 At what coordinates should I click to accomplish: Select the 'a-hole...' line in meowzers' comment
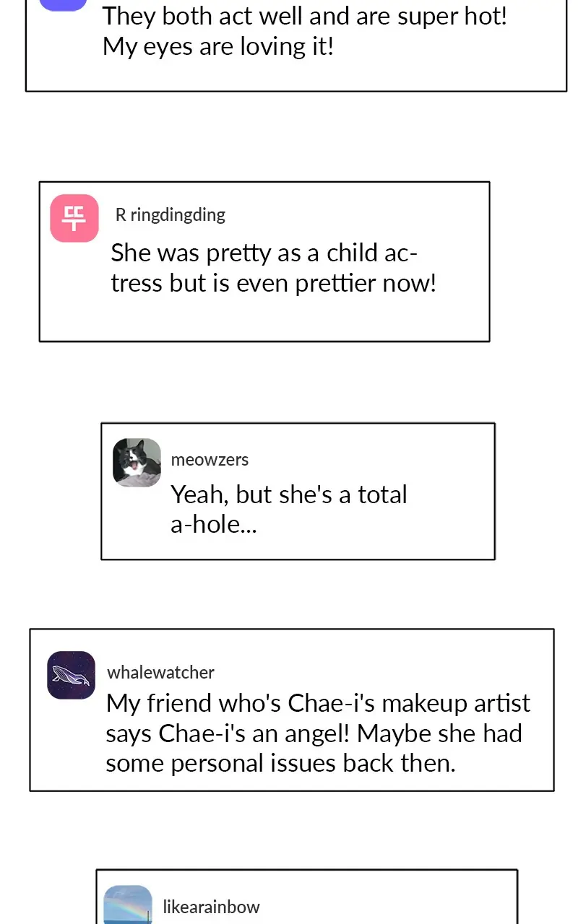pyautogui.click(x=214, y=524)
